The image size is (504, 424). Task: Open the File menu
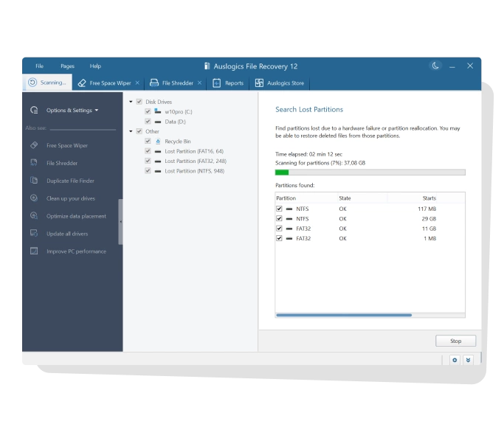pyautogui.click(x=39, y=66)
